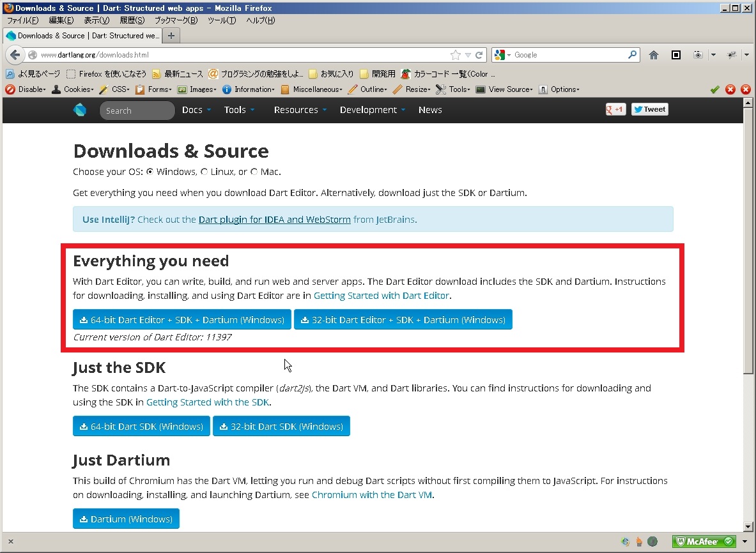Click the search magnifier in Google box
Screen dimensions: 756x553
[x=632, y=54]
